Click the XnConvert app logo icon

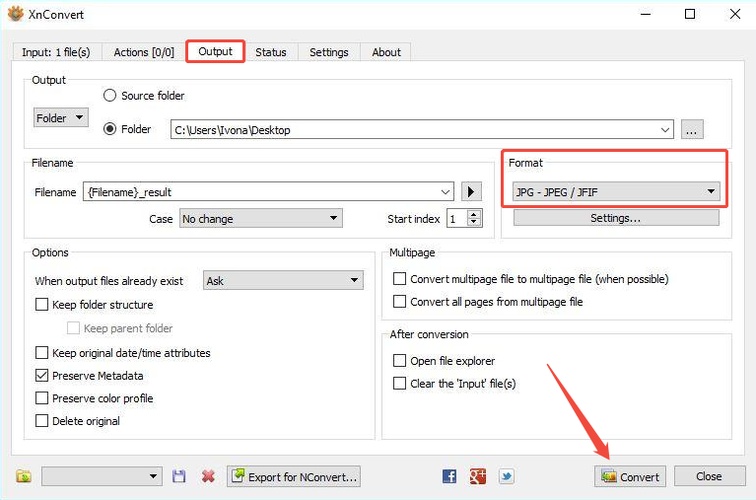[15, 14]
